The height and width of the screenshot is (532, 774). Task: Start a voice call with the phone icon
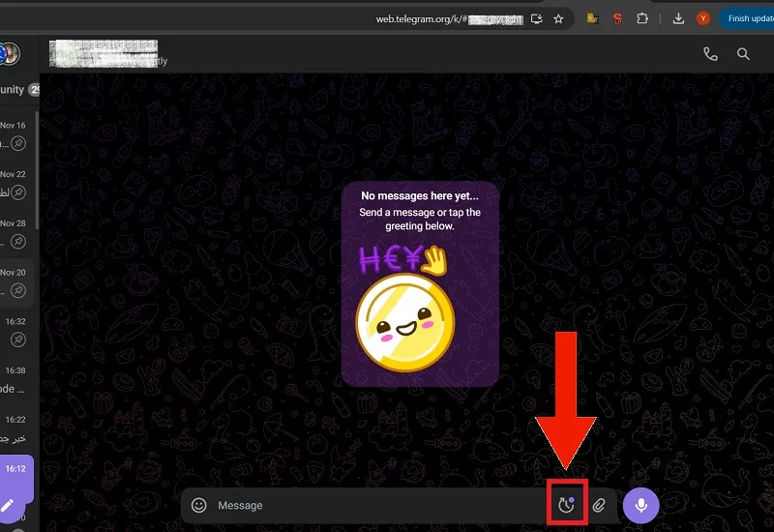pyautogui.click(x=710, y=54)
